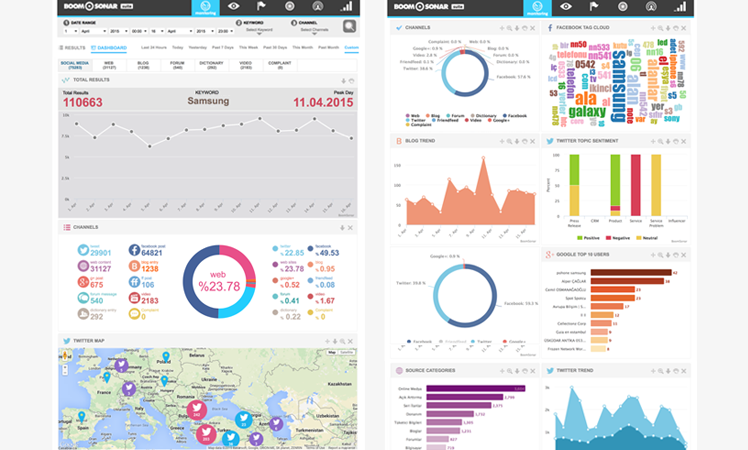Click the word 'galaxy' in Facebook tag cloud
Screen dimensions: 748x450
587,112
